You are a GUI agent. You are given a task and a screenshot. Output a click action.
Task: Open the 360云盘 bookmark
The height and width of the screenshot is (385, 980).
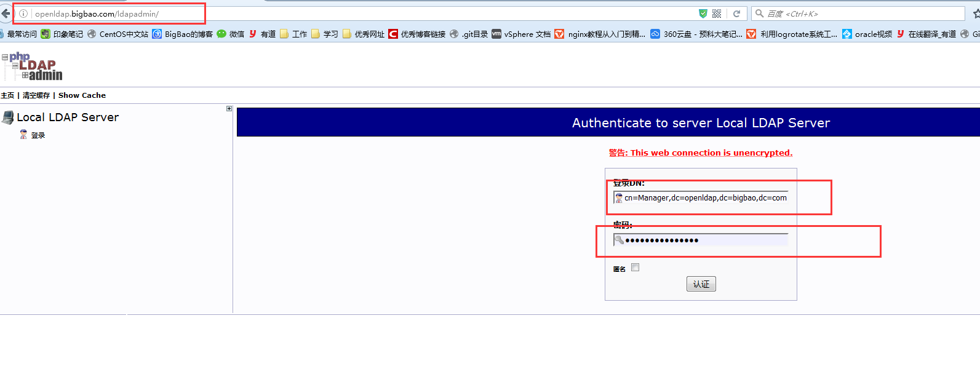click(x=696, y=34)
